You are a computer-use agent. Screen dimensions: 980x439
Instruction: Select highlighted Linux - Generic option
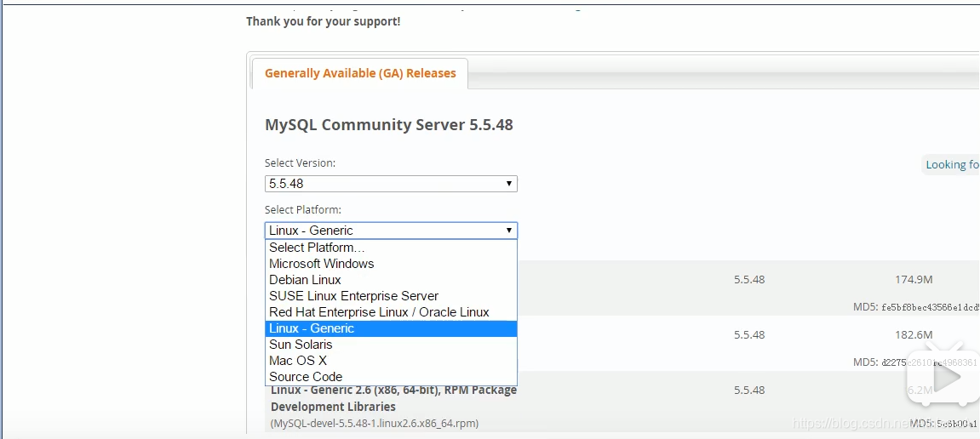pos(391,328)
